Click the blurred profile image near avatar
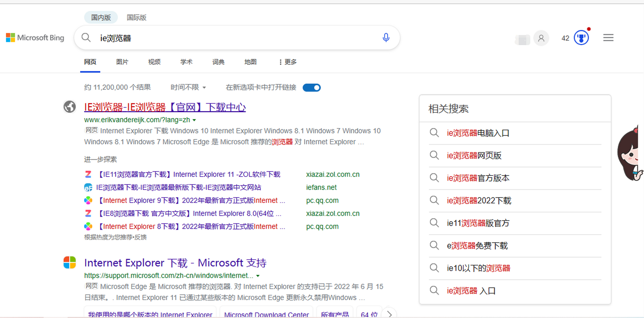Viewport: 644px width, 318px height. [522, 40]
